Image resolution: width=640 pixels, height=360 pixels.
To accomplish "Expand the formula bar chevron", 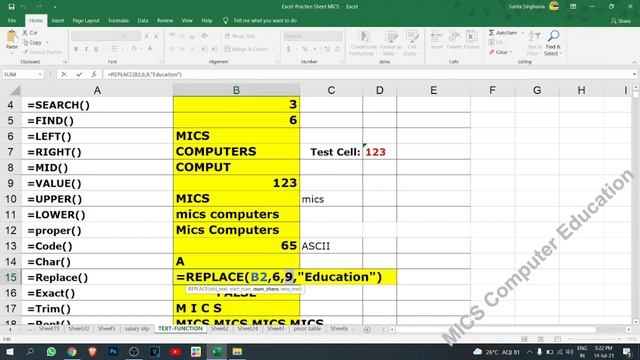I will click(634, 74).
